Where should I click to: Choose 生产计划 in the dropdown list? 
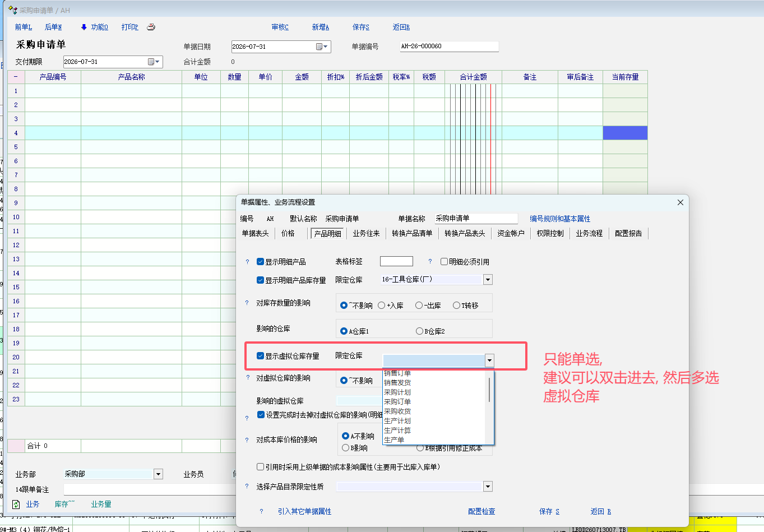pos(397,420)
